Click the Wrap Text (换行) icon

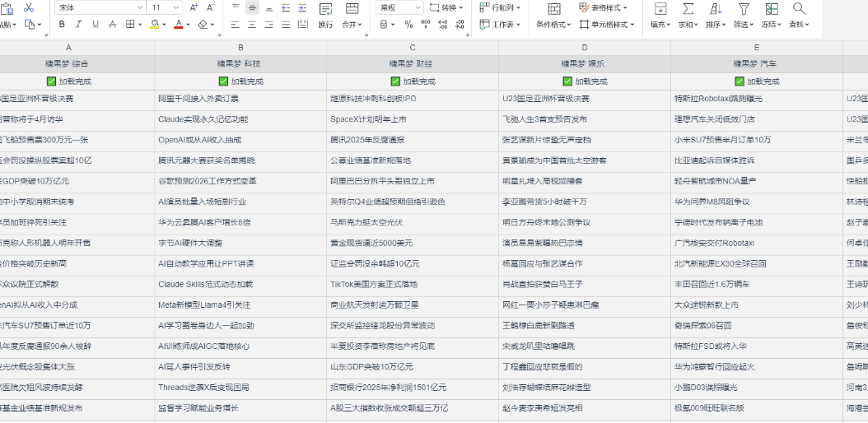pyautogui.click(x=326, y=8)
